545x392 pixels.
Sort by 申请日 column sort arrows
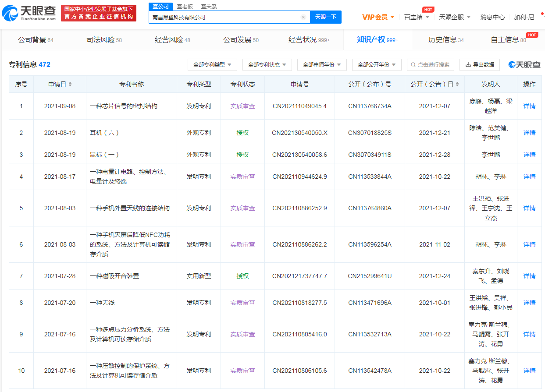coord(70,84)
